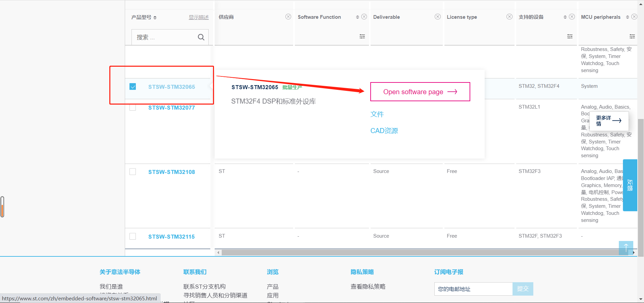Click the 订阅电子报 footer heading
The height and width of the screenshot is (303, 644).
coord(449,272)
